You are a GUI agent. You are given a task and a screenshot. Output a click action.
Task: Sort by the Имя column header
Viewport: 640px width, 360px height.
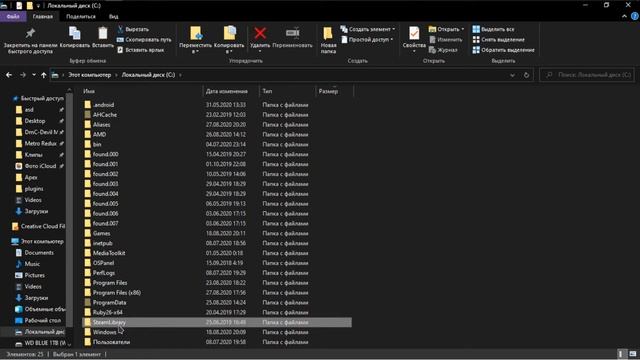click(142, 91)
